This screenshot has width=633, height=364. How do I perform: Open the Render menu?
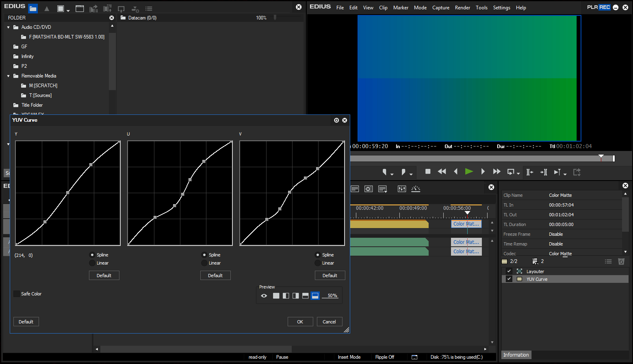click(462, 8)
